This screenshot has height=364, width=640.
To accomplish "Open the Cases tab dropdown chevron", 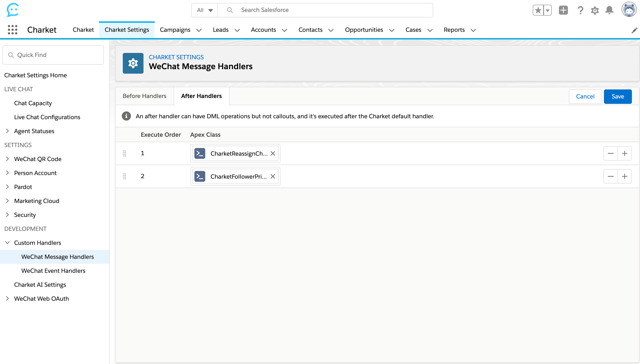I will pyautogui.click(x=430, y=30).
